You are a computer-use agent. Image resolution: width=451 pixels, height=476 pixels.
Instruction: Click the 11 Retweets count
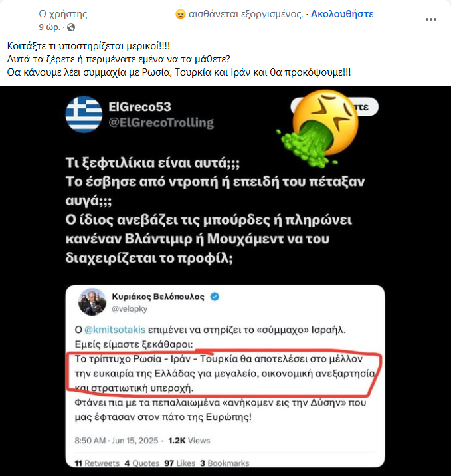[97, 463]
